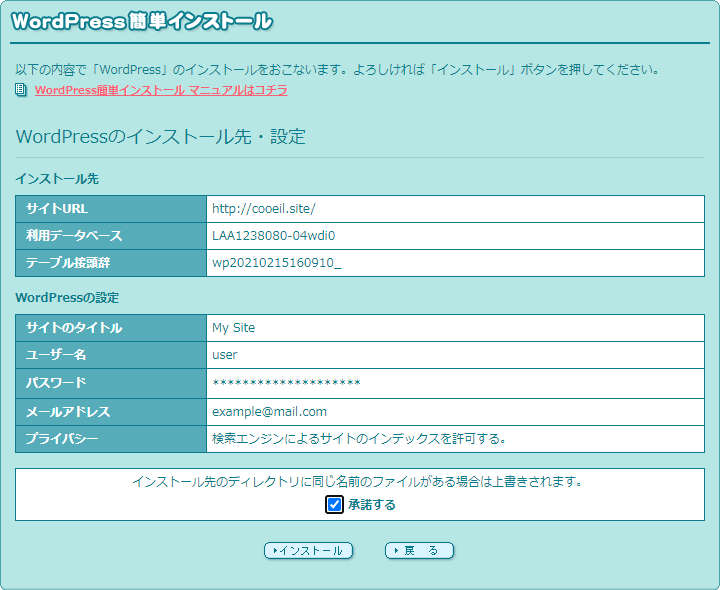The height and width of the screenshot is (590, 720).
Task: Click the username value user
Action: [225, 355]
